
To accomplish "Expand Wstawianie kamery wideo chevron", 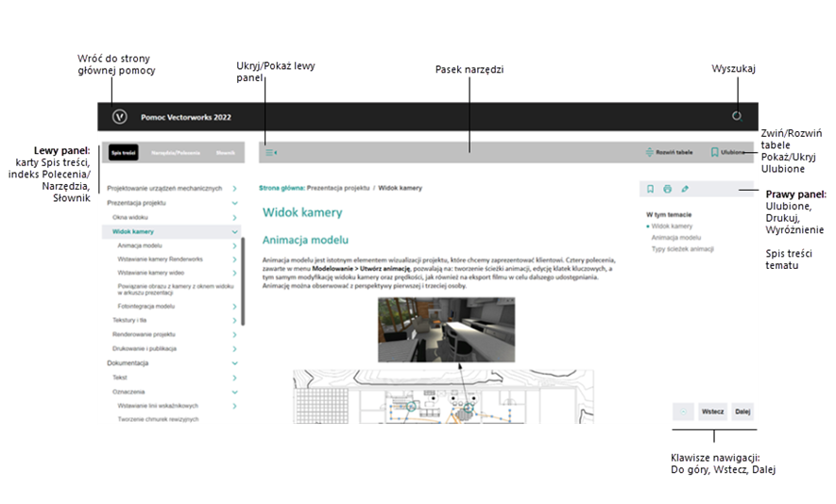I will pos(234,273).
